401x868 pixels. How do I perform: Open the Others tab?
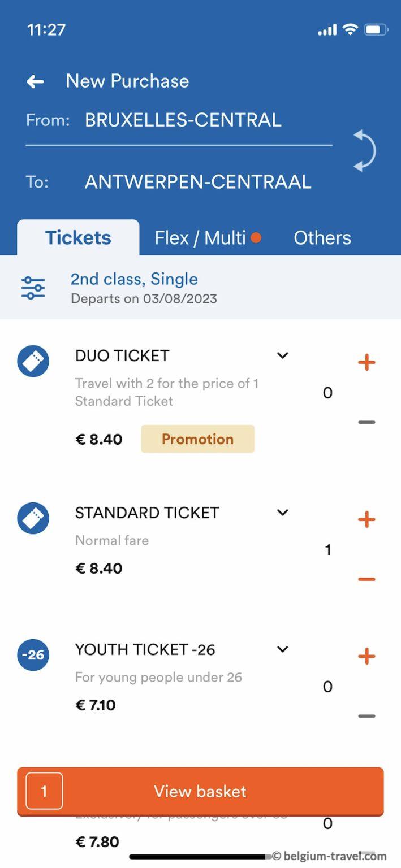[x=322, y=238]
